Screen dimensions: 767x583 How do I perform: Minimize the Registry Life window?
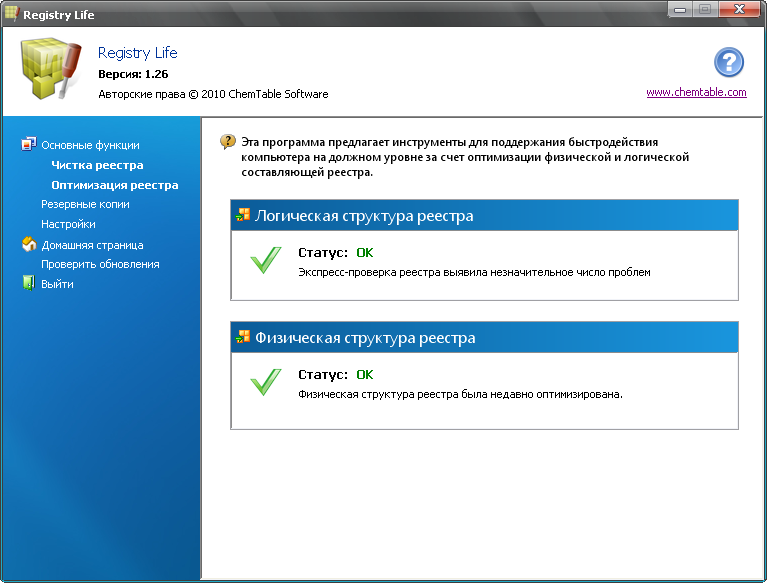point(680,9)
